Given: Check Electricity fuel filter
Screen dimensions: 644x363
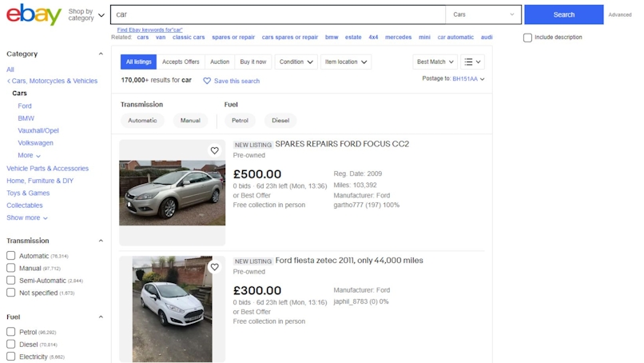Looking at the screenshot, I should click(x=11, y=357).
